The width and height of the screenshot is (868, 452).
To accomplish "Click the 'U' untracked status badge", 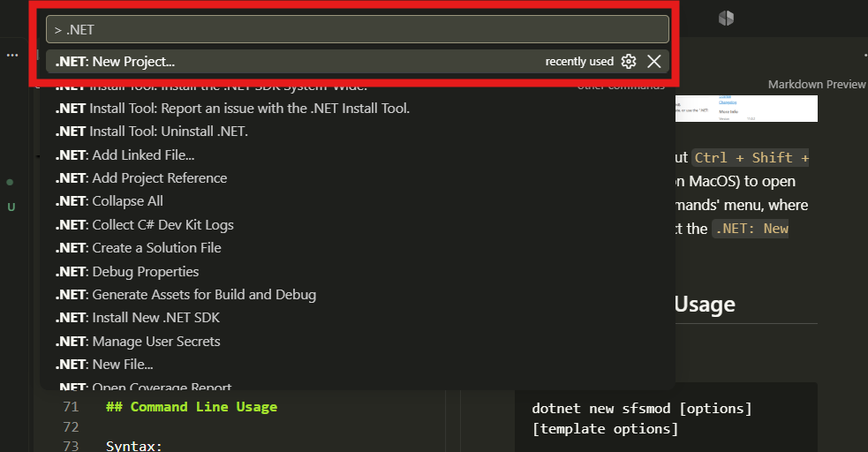I will tap(11, 207).
